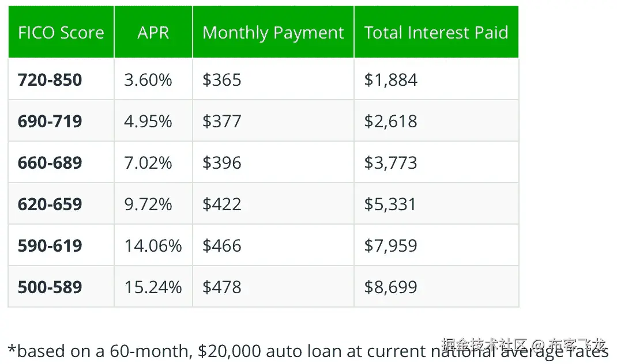Click the Monthly Payment column header
Screen dimensions: 617x364
pos(273,33)
